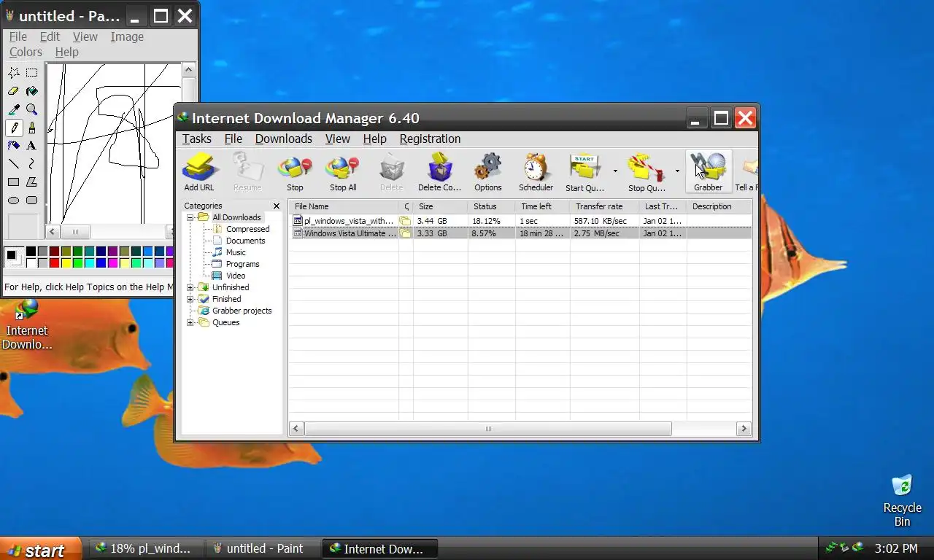
Task: Open the Recycle Bin desktop icon
Action: [x=902, y=500]
